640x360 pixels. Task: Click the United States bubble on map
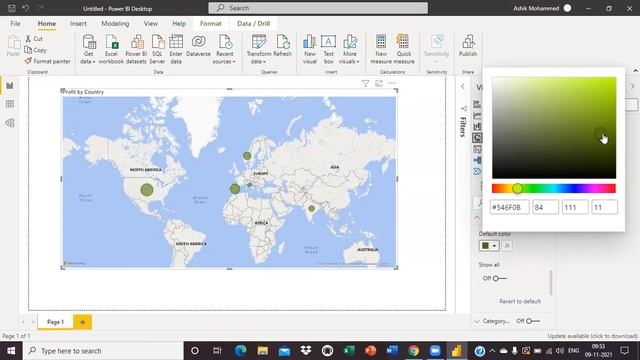coord(147,189)
